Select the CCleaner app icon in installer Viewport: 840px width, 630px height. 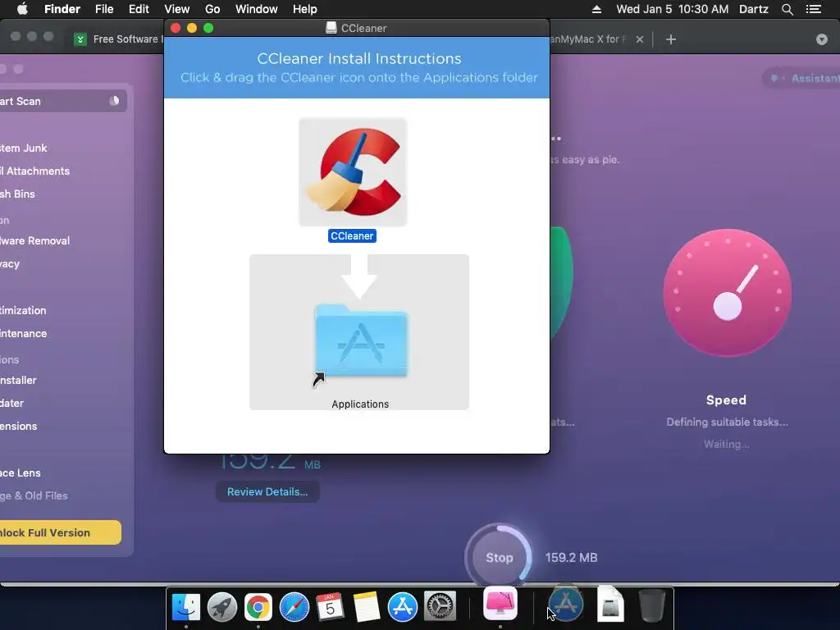coord(353,172)
